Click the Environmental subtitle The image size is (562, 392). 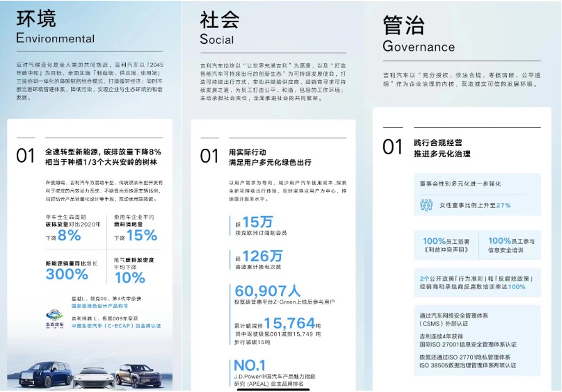click(55, 38)
